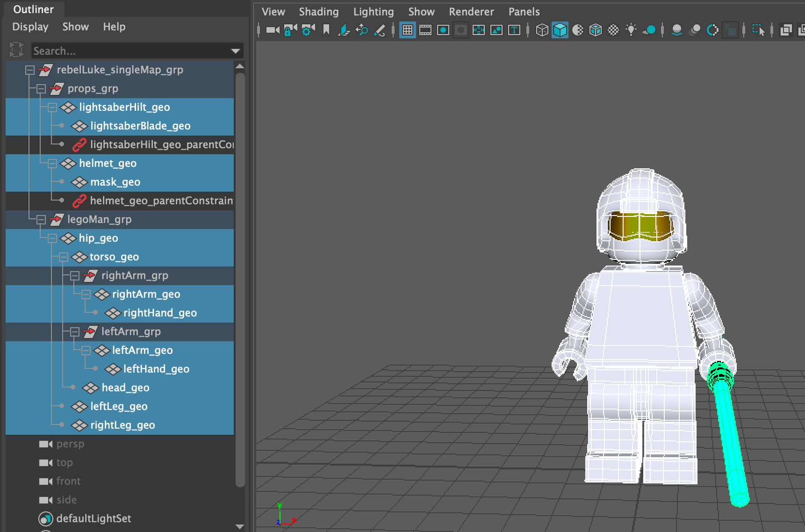Click Screen Space Ambient Occlusion icon

point(676,30)
